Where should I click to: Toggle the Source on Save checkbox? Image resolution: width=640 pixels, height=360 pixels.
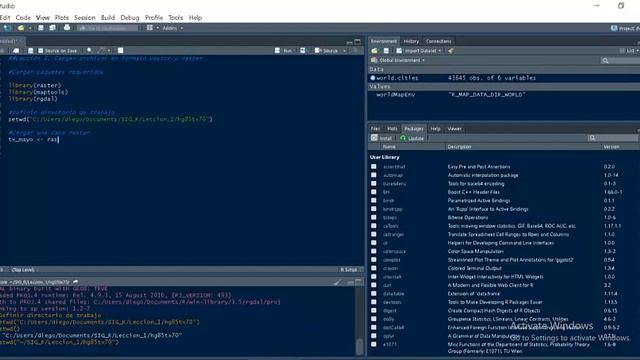click(40, 51)
